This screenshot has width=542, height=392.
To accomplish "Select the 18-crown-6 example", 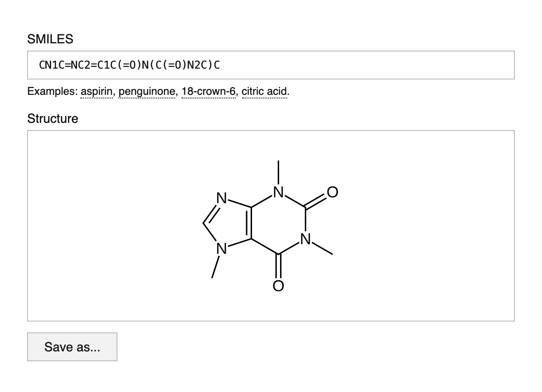I will click(x=209, y=92).
